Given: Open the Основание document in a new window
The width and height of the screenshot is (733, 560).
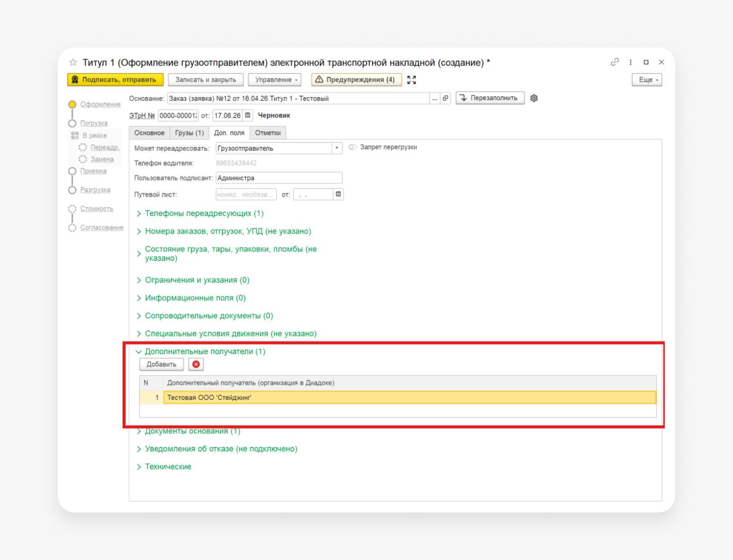Looking at the screenshot, I should (x=446, y=98).
